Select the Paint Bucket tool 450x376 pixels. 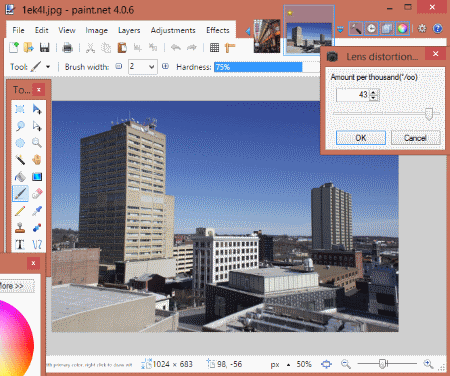tap(20, 176)
